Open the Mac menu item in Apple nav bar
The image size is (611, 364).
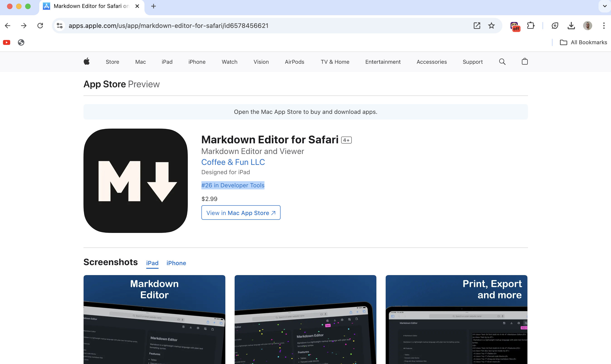(139, 61)
